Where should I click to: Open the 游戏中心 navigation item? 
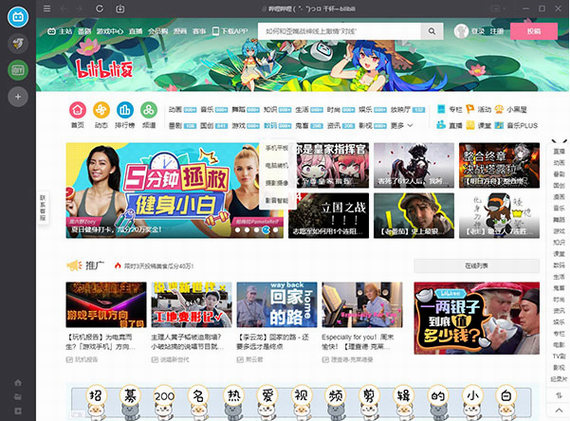coord(110,32)
